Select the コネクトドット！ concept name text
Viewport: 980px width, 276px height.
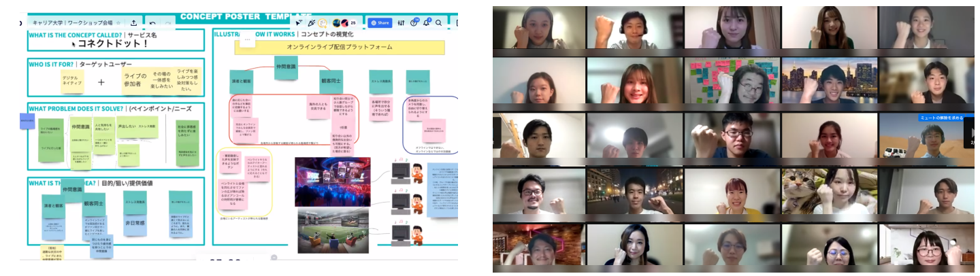point(113,44)
